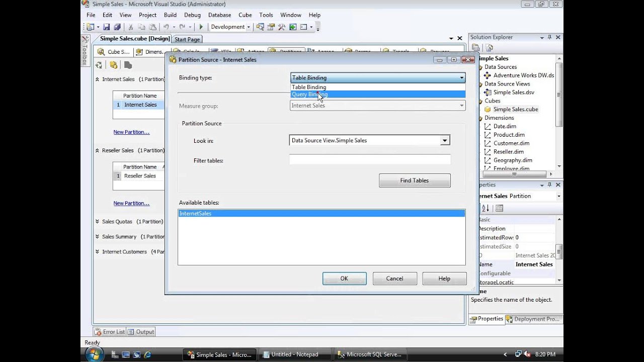The width and height of the screenshot is (644, 362).
Task: Select Simple Sales.cube in Solution Explorer
Action: (516, 109)
